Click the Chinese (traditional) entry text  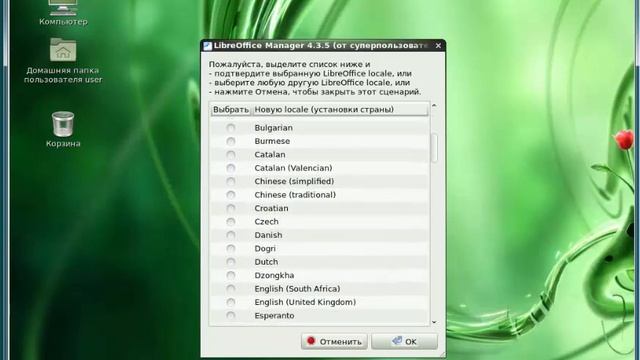pos(295,195)
